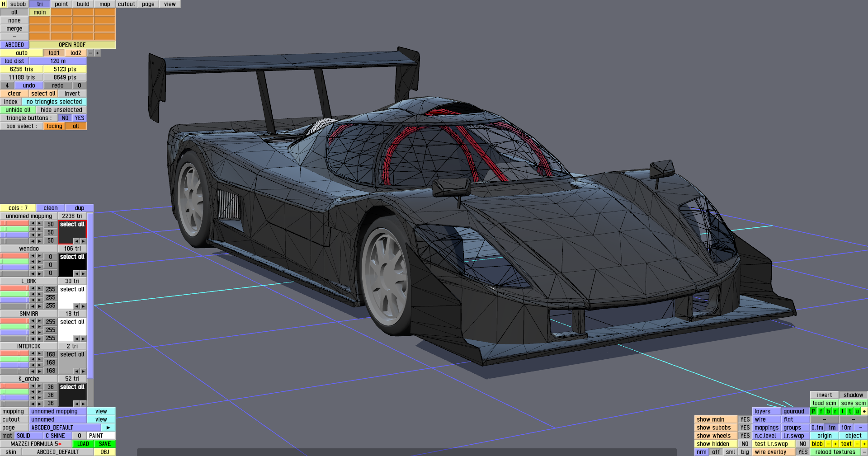Open the unnamed mapping selector field

coord(58,411)
